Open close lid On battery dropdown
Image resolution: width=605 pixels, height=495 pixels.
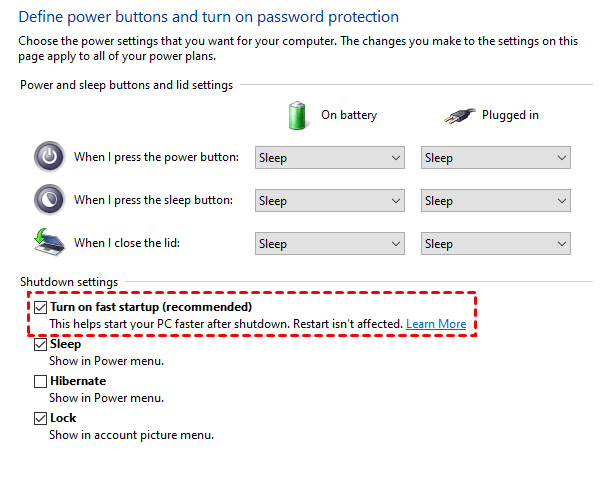[329, 244]
